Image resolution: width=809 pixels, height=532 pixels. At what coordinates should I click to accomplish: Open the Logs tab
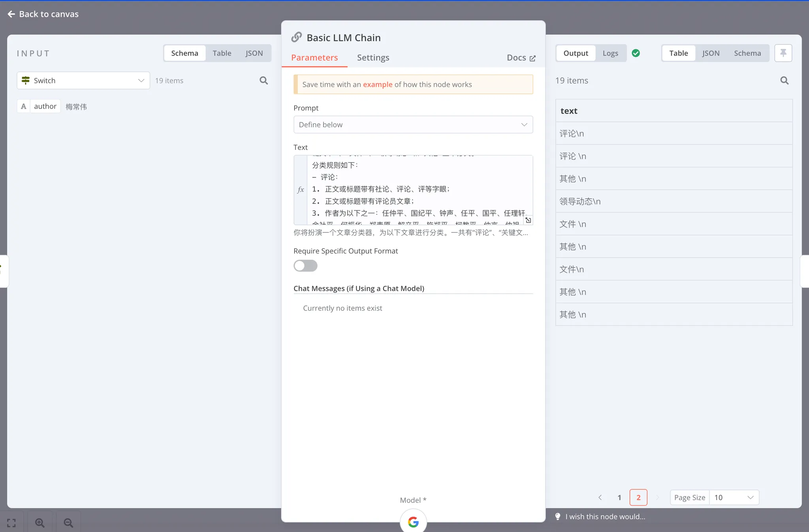tap(610, 53)
